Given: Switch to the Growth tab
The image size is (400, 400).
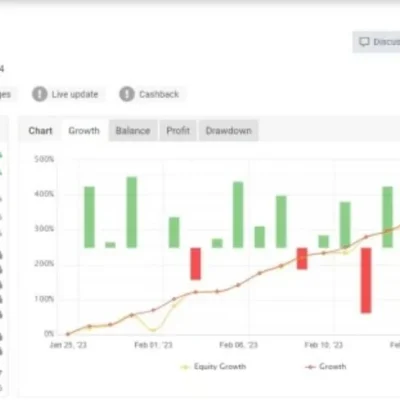Looking at the screenshot, I should coord(84,131).
